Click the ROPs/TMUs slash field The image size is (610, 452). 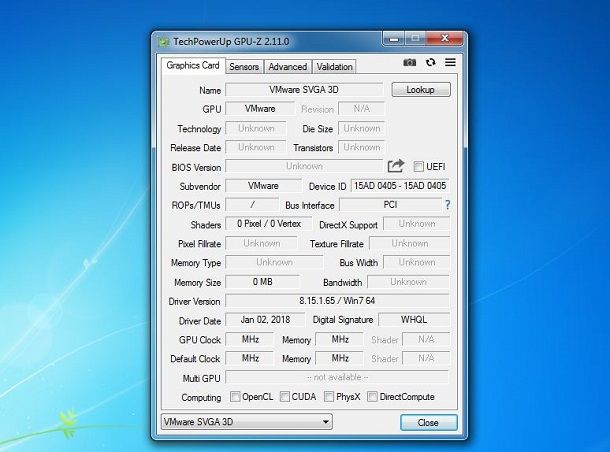click(252, 205)
